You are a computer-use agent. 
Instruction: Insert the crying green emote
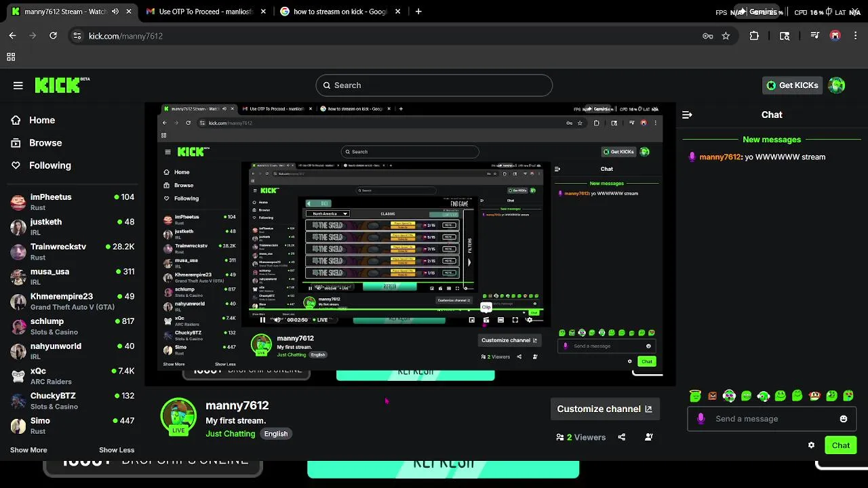848,396
